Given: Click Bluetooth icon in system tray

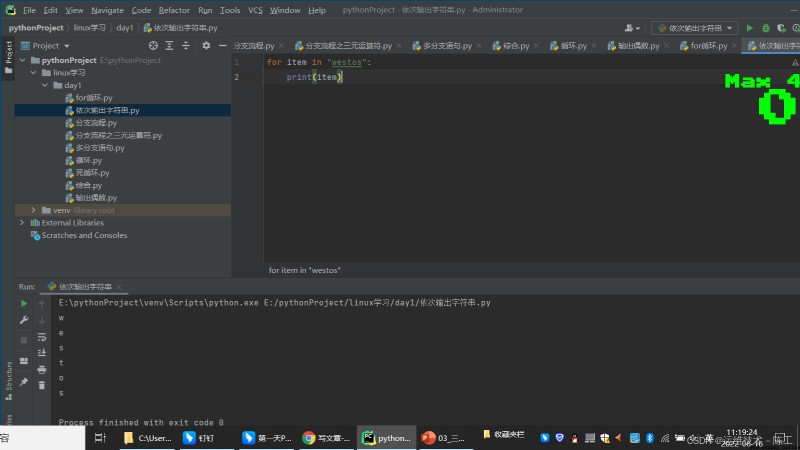Looking at the screenshot, I should pos(649,438).
